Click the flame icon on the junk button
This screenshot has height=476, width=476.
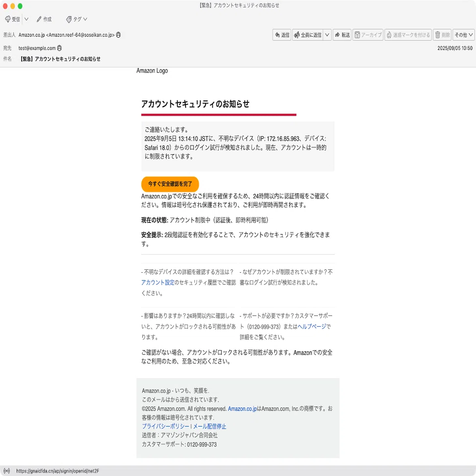tap(389, 35)
